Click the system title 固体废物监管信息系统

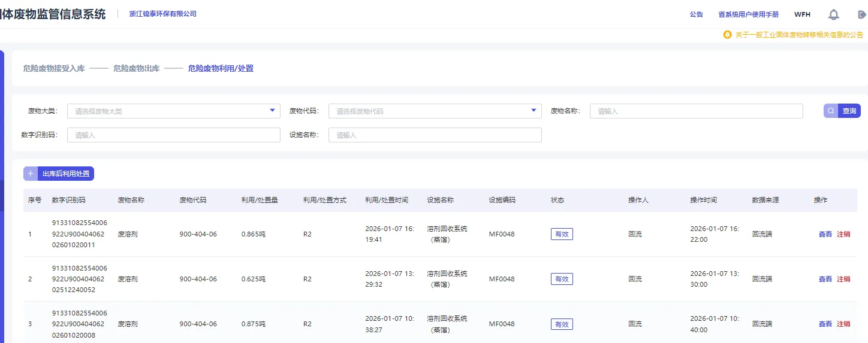point(53,14)
